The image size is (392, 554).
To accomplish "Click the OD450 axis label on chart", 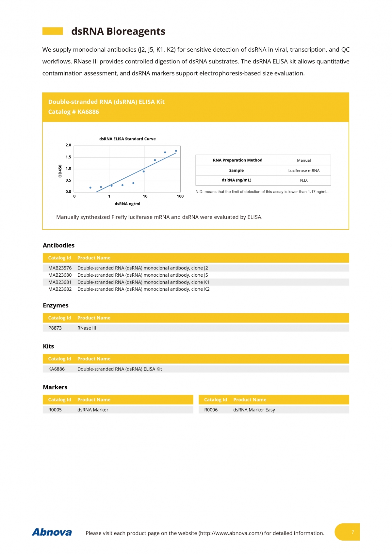I will (x=60, y=171).
